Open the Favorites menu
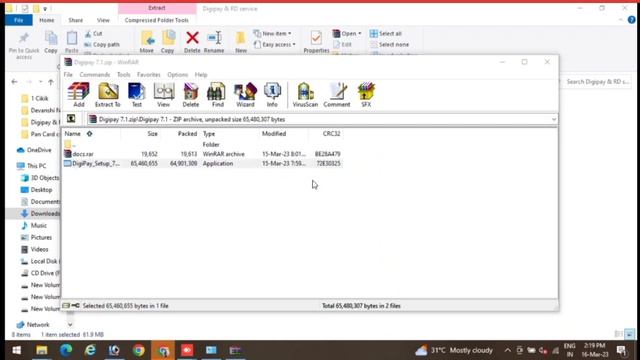The width and height of the screenshot is (640, 360). (x=149, y=75)
